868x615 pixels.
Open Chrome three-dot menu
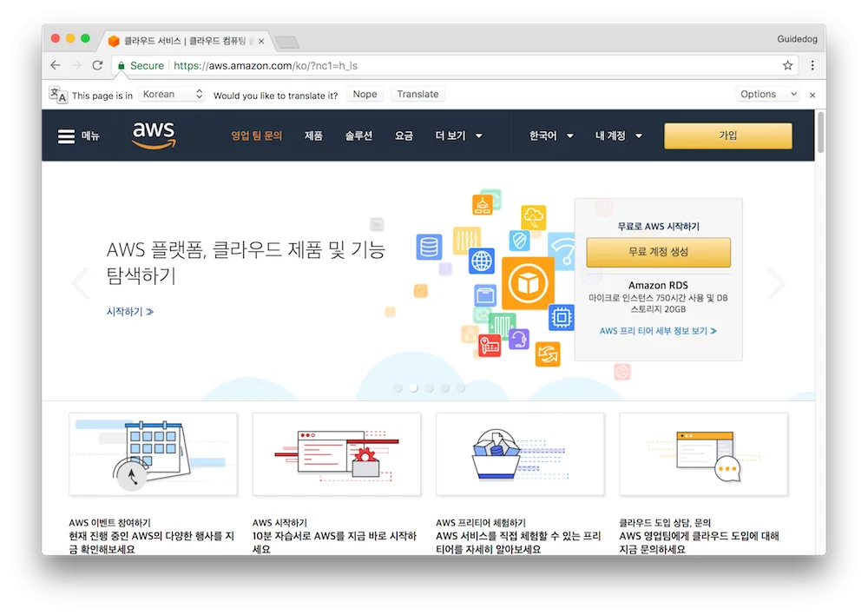[x=812, y=65]
